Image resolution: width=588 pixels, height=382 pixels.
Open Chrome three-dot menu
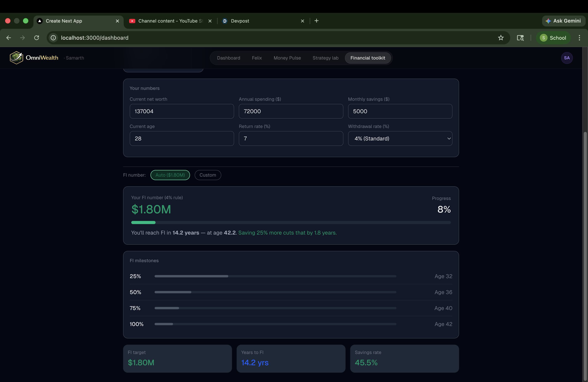[x=579, y=38]
